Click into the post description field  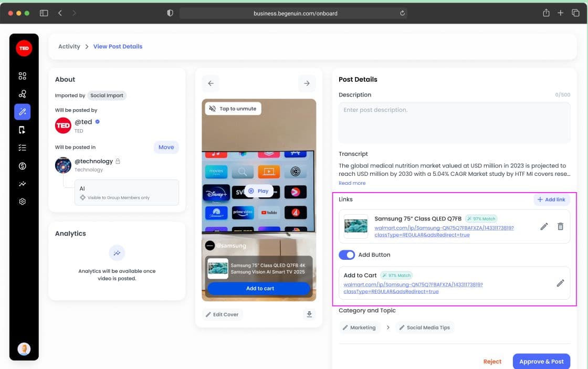454,123
